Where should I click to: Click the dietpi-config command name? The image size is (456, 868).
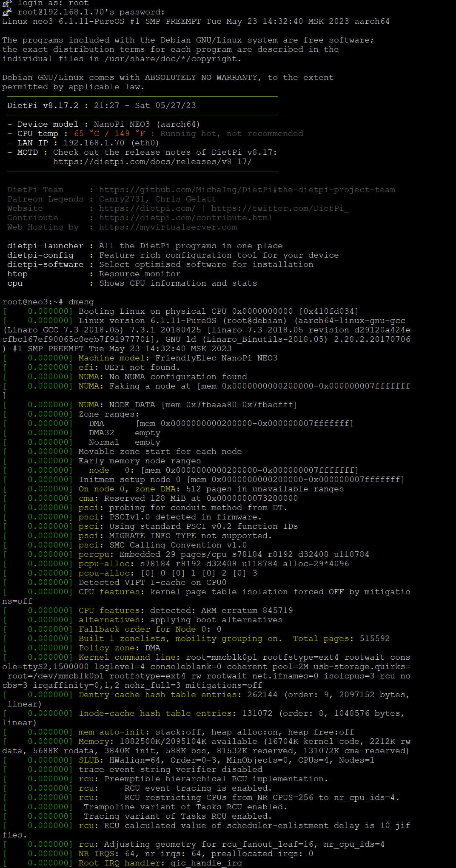click(40, 255)
